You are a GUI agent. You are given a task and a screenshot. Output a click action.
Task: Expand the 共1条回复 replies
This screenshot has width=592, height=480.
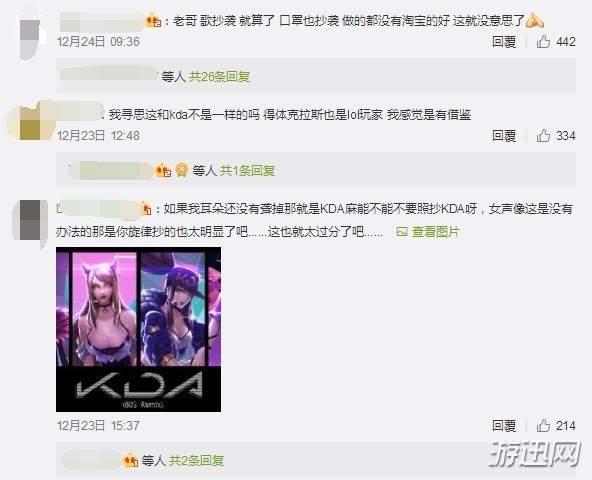click(247, 171)
